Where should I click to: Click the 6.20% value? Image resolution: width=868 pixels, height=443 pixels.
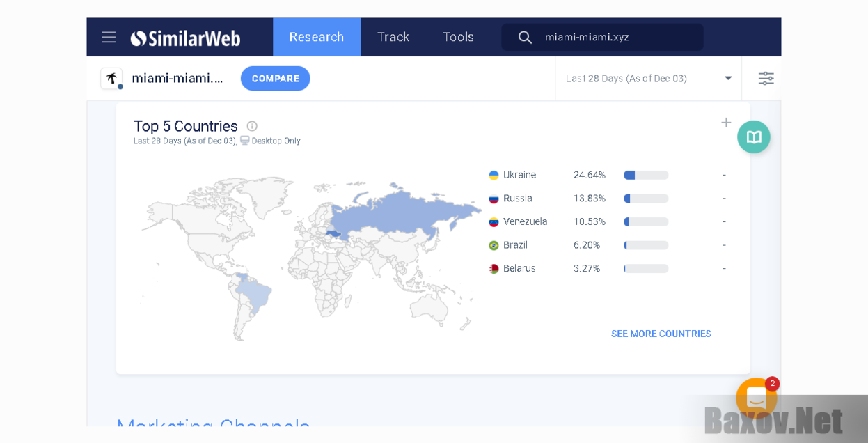point(587,245)
